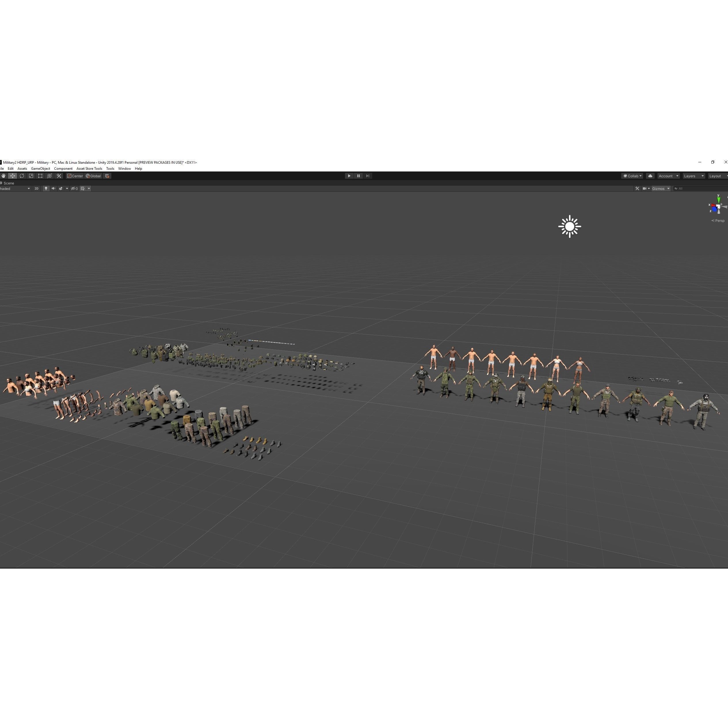The width and height of the screenshot is (728, 728).
Task: Toggle Scene view audio
Action: click(x=54, y=189)
